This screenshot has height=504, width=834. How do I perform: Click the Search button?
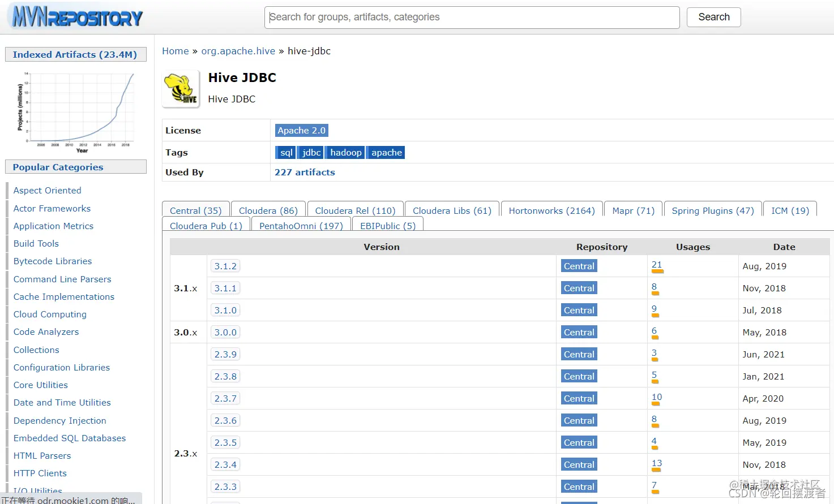pyautogui.click(x=713, y=17)
